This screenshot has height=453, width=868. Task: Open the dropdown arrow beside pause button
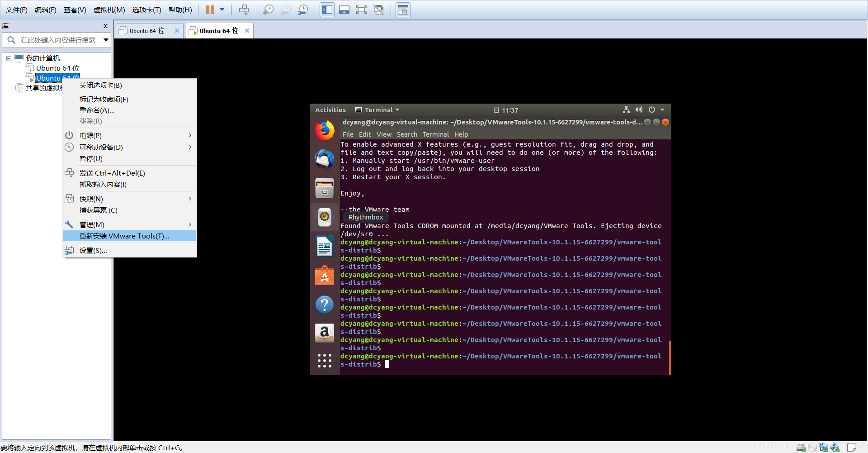tap(222, 10)
